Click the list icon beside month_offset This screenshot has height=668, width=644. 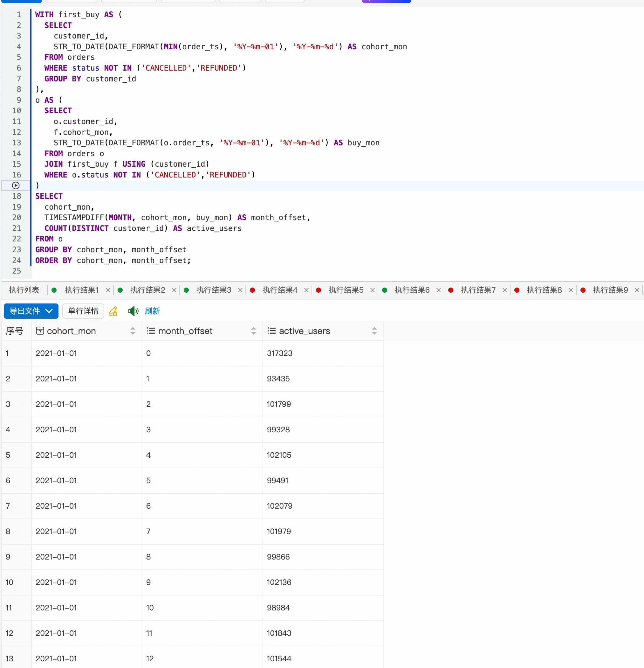151,331
